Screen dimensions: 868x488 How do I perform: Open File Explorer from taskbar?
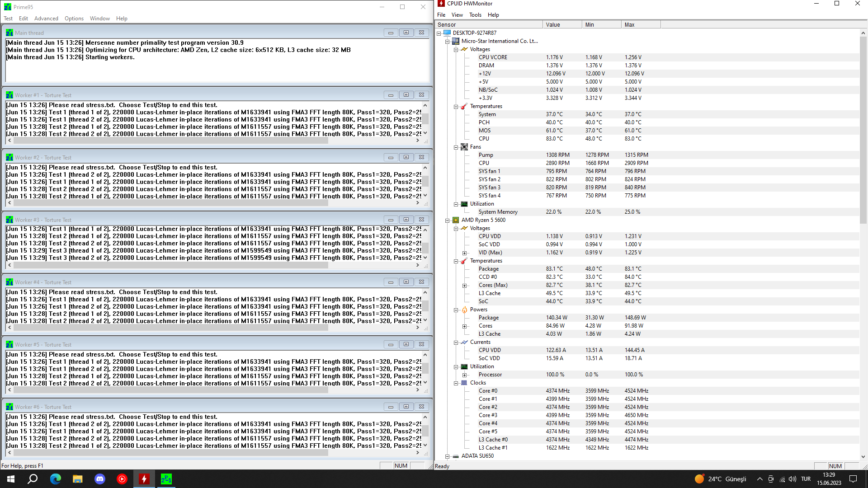pyautogui.click(x=78, y=479)
